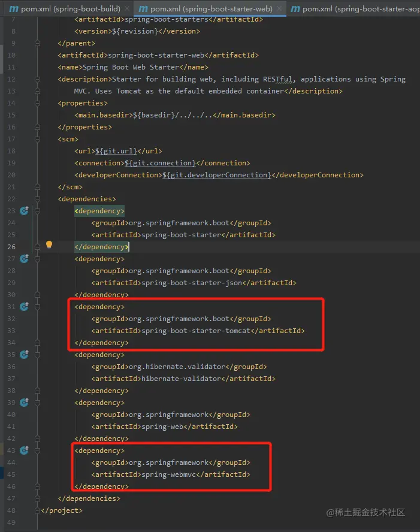Click fold end marker at </scm> line 21
420x532 pixels.
(37, 187)
